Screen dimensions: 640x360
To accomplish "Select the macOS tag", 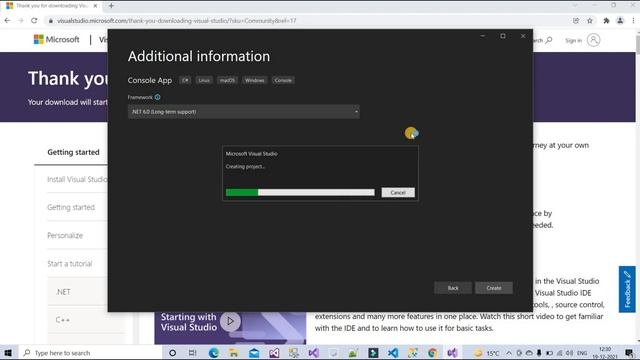I will (227, 80).
